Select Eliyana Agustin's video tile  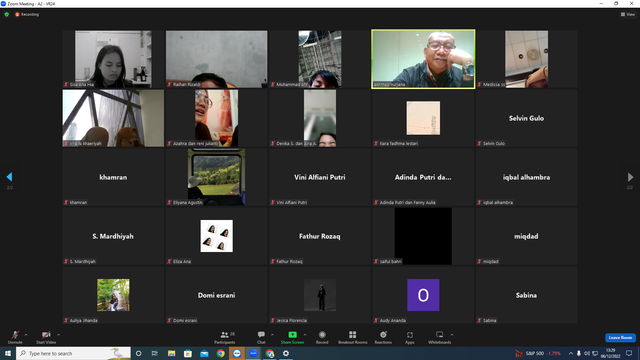pos(216,177)
